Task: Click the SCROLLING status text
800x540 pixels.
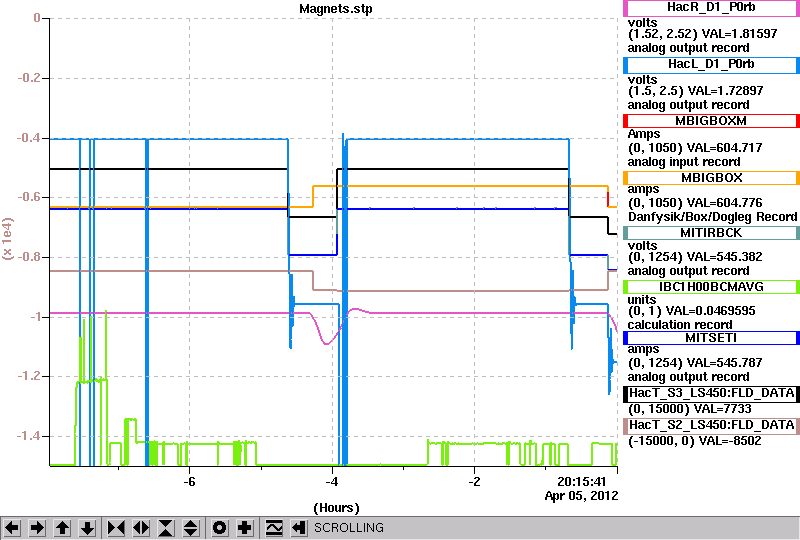Action: click(x=348, y=528)
